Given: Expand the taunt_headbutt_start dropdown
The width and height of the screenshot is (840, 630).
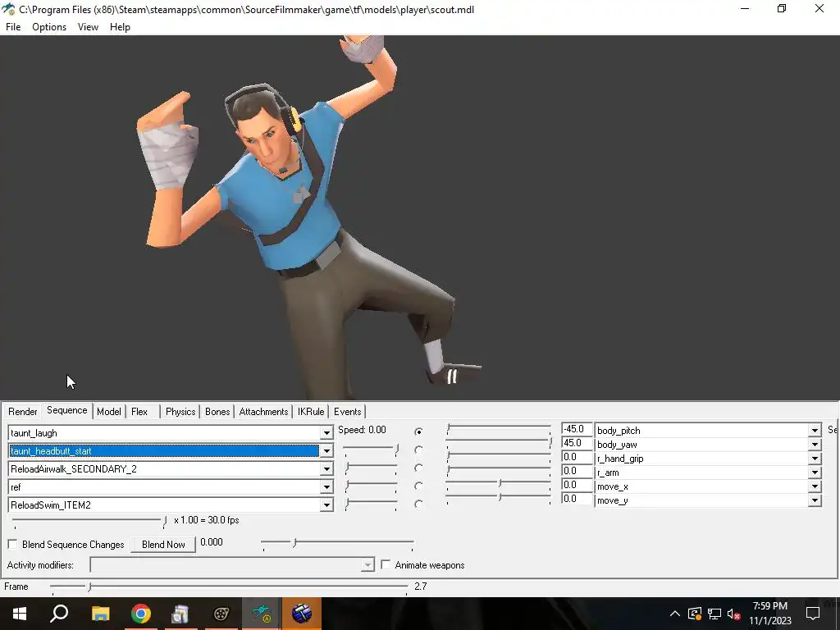Looking at the screenshot, I should click(326, 451).
